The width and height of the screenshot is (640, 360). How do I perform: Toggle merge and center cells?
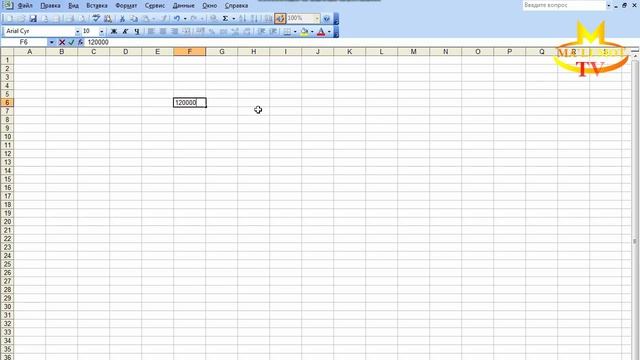point(187,31)
